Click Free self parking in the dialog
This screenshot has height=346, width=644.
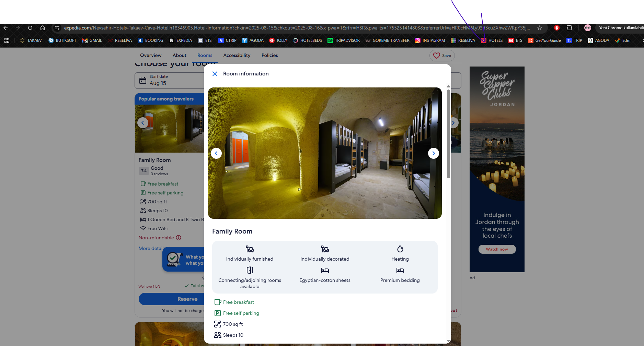[x=241, y=313]
